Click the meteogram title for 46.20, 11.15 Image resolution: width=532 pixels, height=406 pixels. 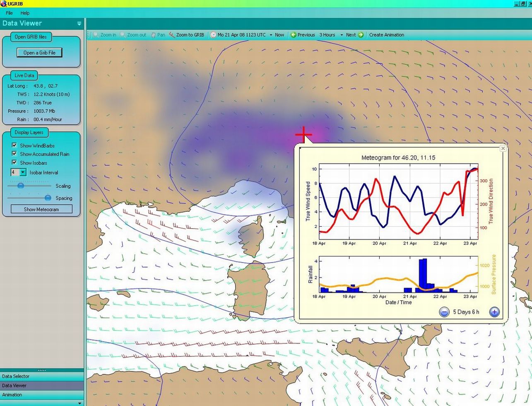tap(398, 158)
